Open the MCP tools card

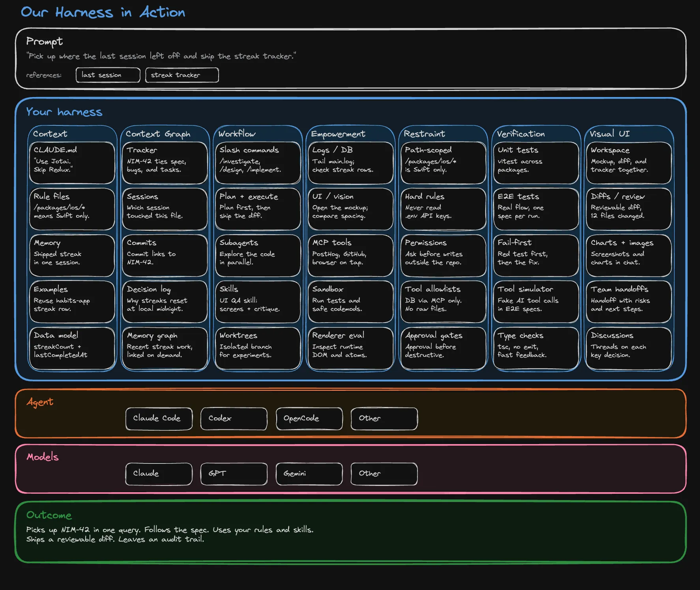(x=350, y=256)
